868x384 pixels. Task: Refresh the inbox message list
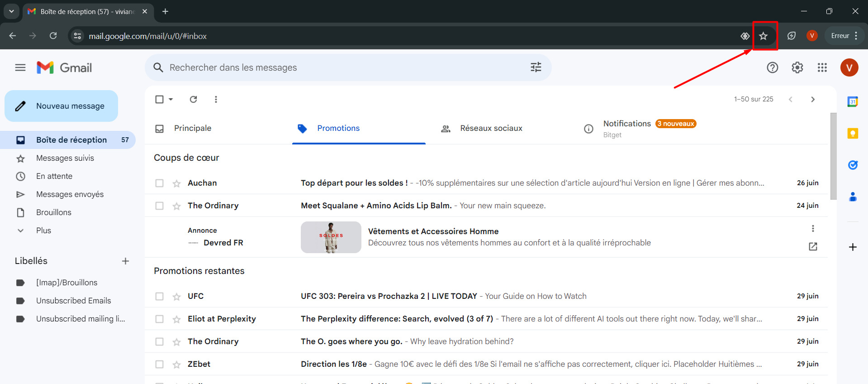[193, 99]
